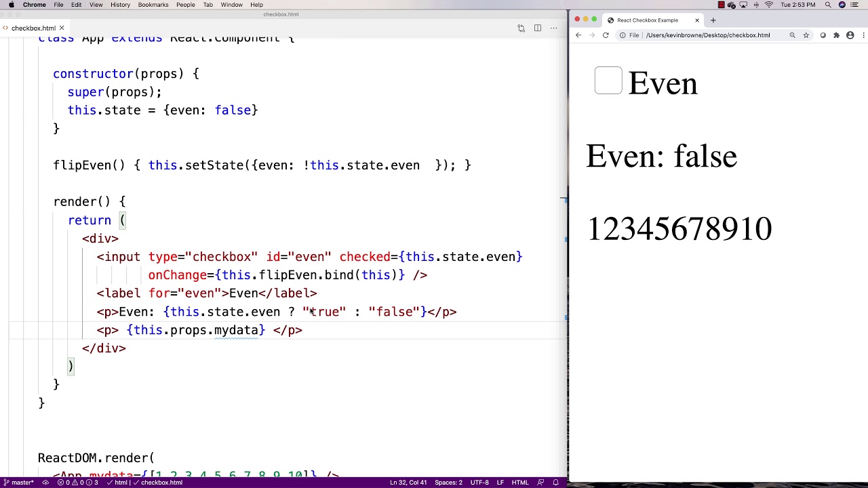Click Ln 32, Col 41 in status bar
The image size is (868, 488).
pyautogui.click(x=408, y=483)
